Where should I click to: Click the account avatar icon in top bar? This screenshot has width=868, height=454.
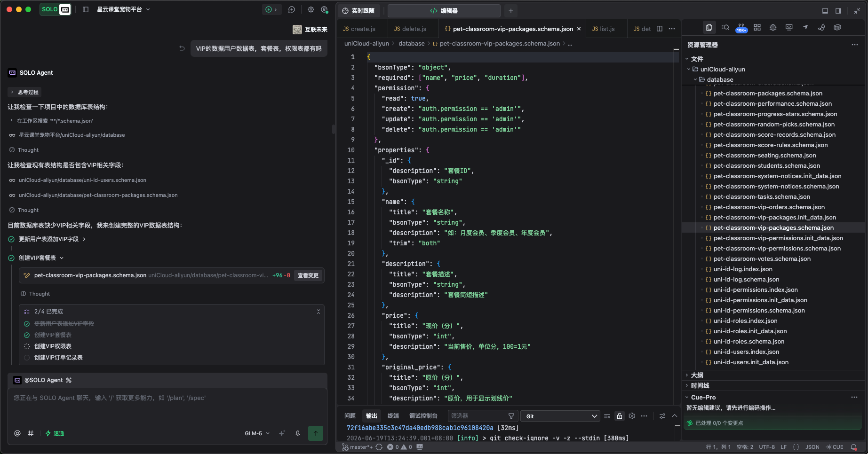(324, 9)
